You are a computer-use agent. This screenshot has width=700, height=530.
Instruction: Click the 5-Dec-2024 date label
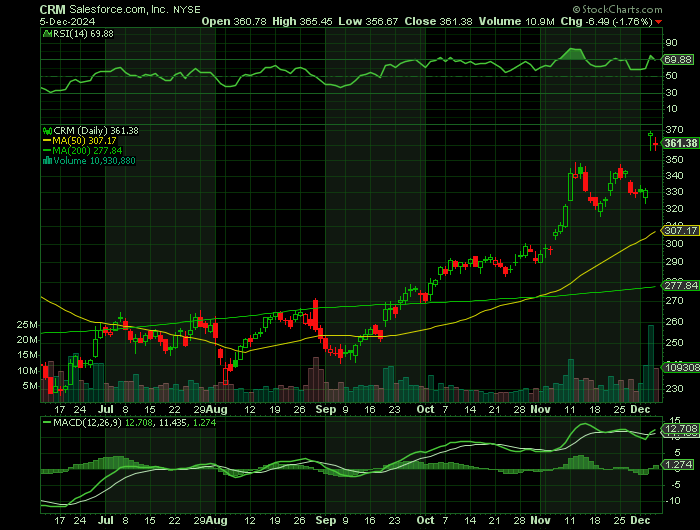[x=67, y=21]
